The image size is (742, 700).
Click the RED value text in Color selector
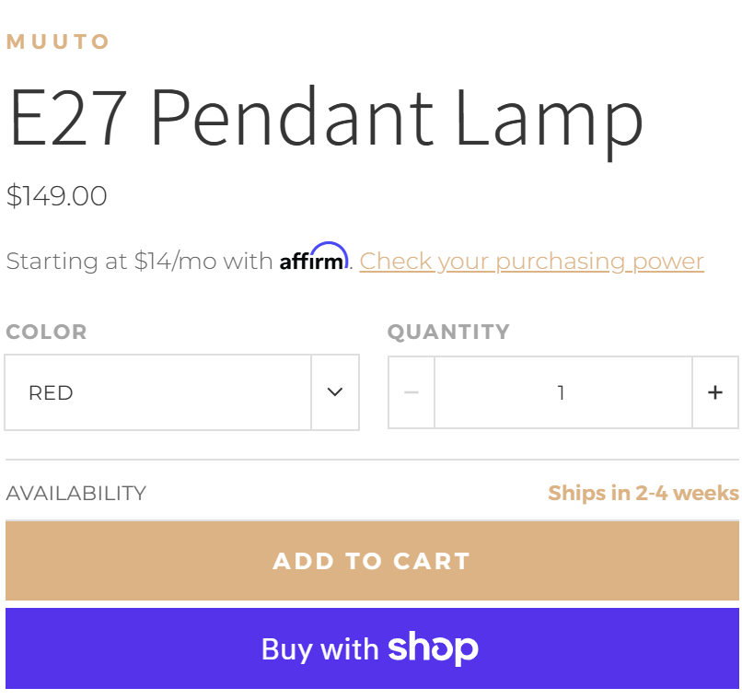pyautogui.click(x=51, y=393)
